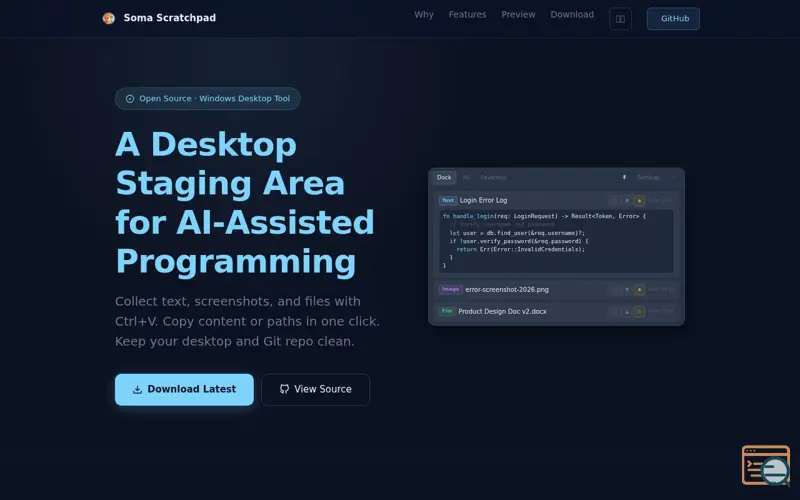Copy the error-screenshot-2026.png item
Screen dimensions: 800x500
coord(614,290)
